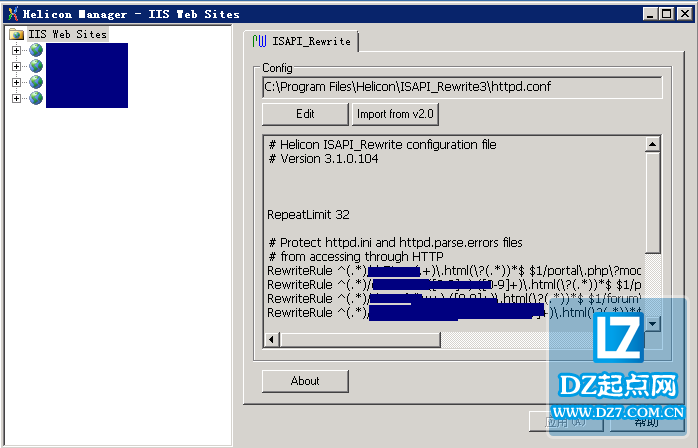
Task: Minimize the Helicon Manager window
Action: 650,14
